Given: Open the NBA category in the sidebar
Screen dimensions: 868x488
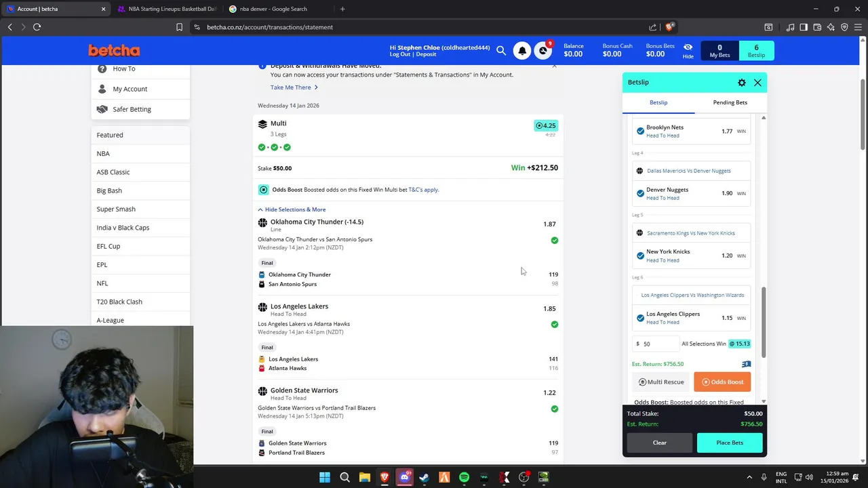Looking at the screenshot, I should pos(140,154).
